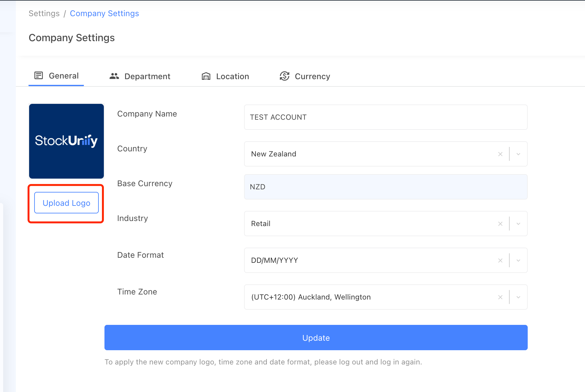Image resolution: width=585 pixels, height=392 pixels.
Task: Open the Industry dropdown chevron
Action: click(x=518, y=224)
